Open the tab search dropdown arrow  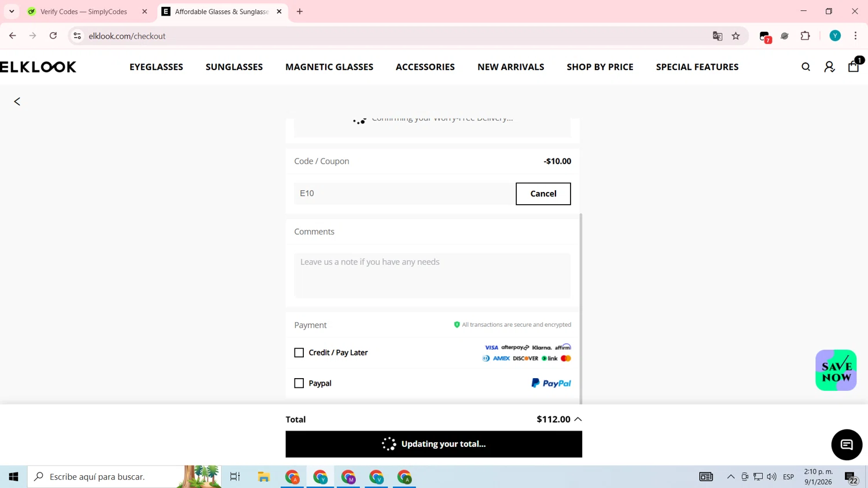(x=12, y=12)
